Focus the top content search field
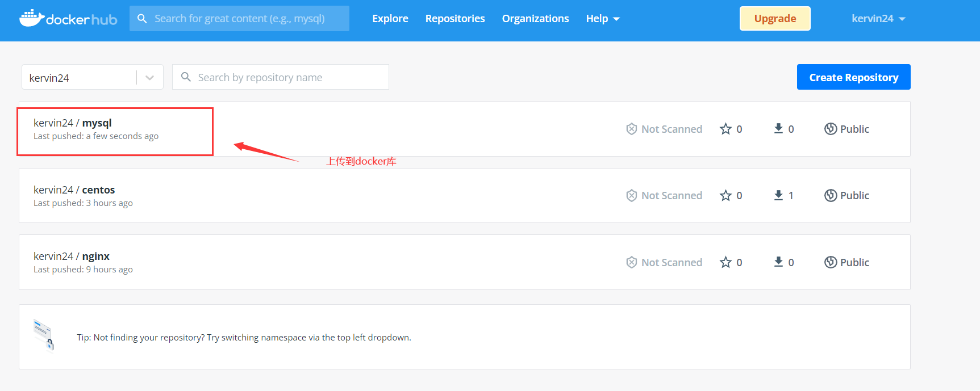The width and height of the screenshot is (980, 391). 239,19
